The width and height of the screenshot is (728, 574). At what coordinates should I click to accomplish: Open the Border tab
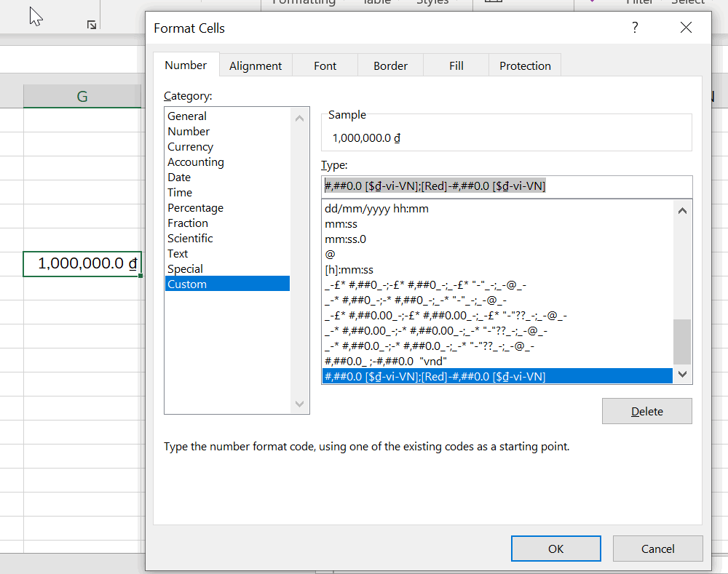390,66
